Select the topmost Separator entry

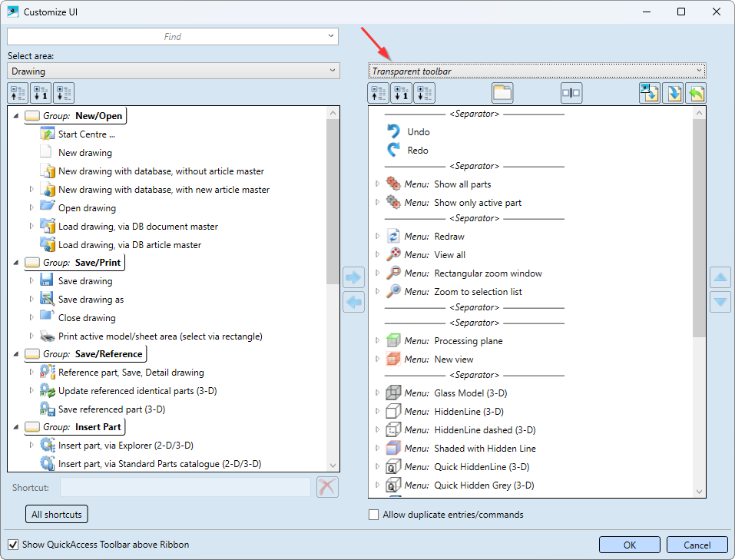[x=475, y=114]
